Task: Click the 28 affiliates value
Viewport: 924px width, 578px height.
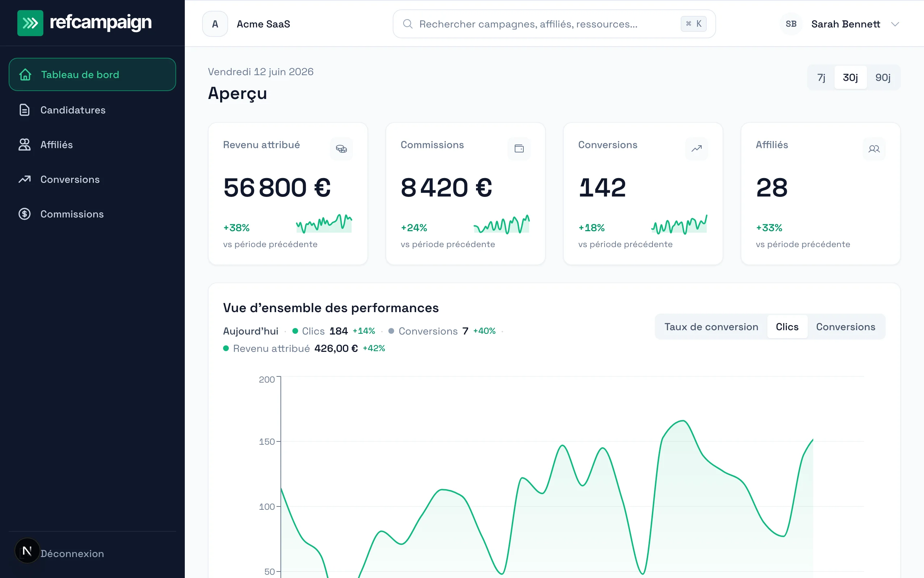Action: point(772,187)
